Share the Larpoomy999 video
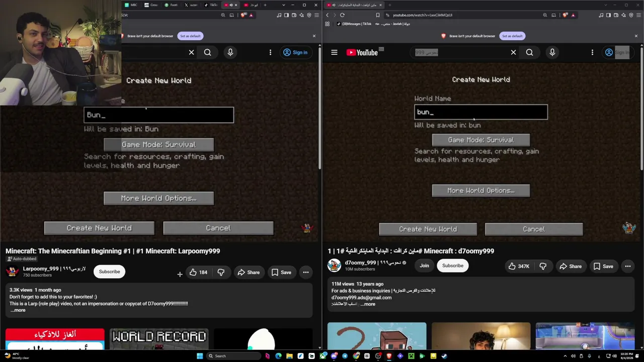Viewport: 644px width, 362px height. (249, 273)
